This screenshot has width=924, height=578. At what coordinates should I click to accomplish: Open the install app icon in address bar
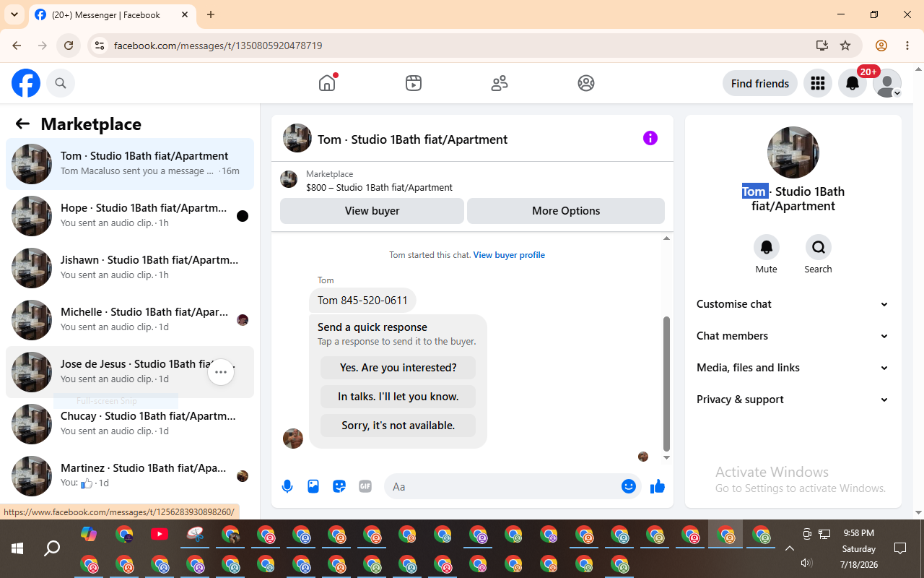[822, 46]
